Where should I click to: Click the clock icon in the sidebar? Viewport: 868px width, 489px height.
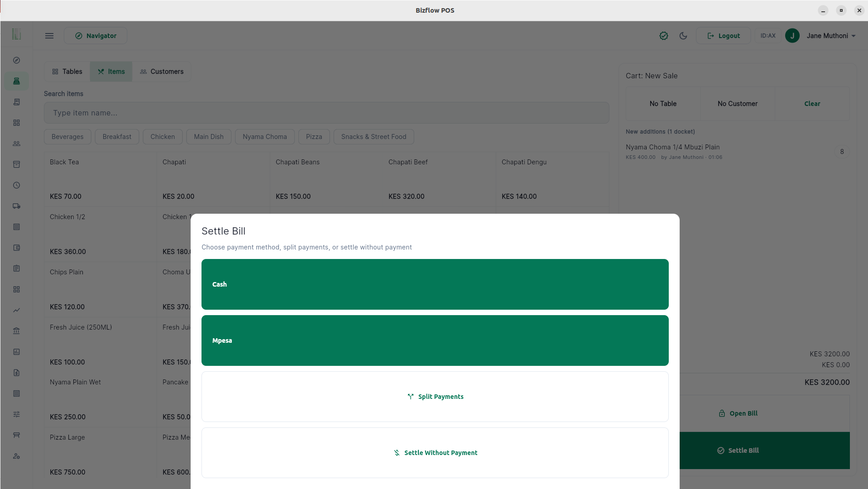click(17, 185)
